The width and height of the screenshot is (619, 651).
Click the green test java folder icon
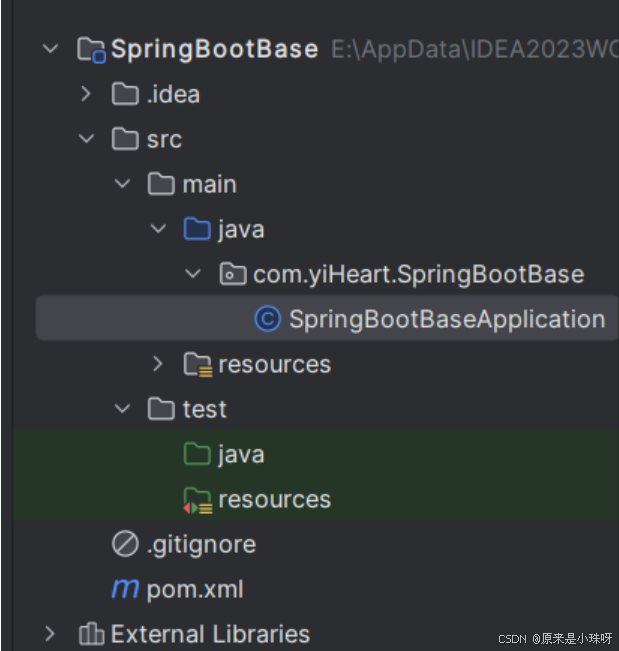(197, 454)
